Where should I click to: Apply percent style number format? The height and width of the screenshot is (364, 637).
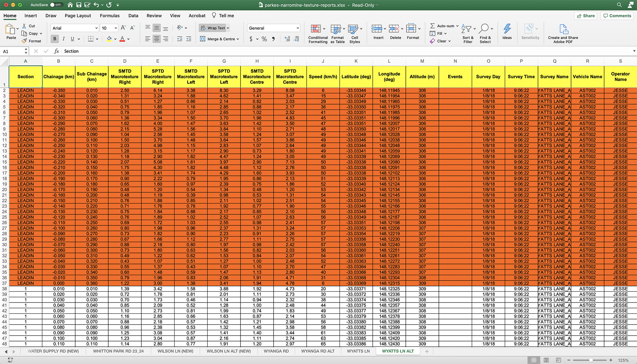point(264,39)
